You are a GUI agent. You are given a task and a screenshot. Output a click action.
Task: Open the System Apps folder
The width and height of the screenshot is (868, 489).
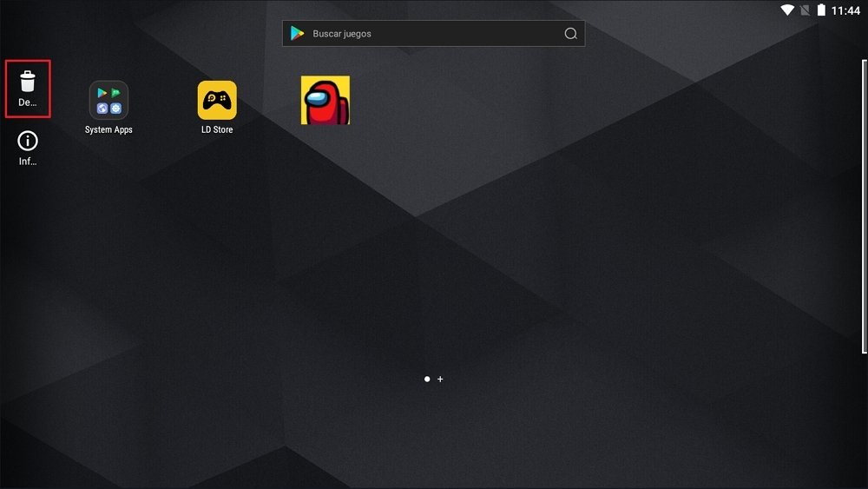[108, 100]
